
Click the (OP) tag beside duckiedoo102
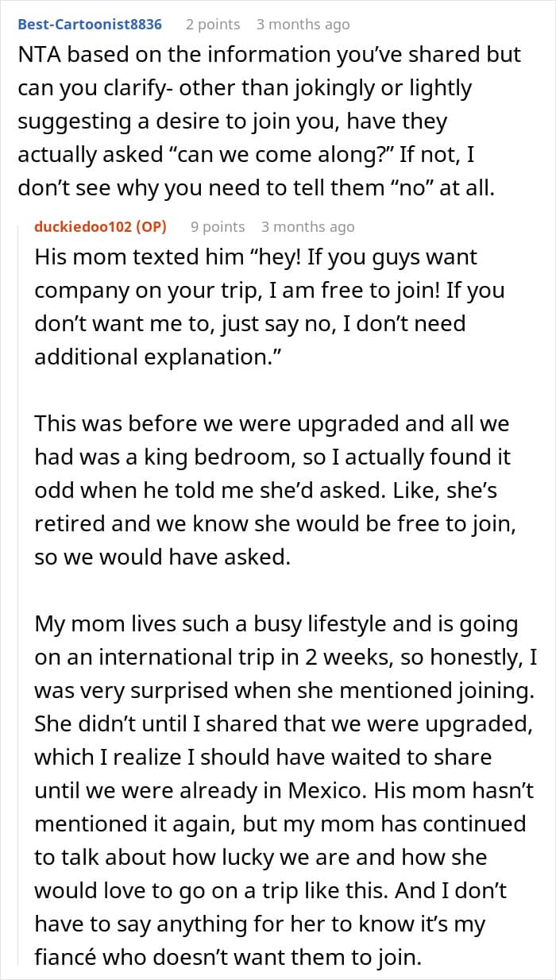click(x=151, y=226)
